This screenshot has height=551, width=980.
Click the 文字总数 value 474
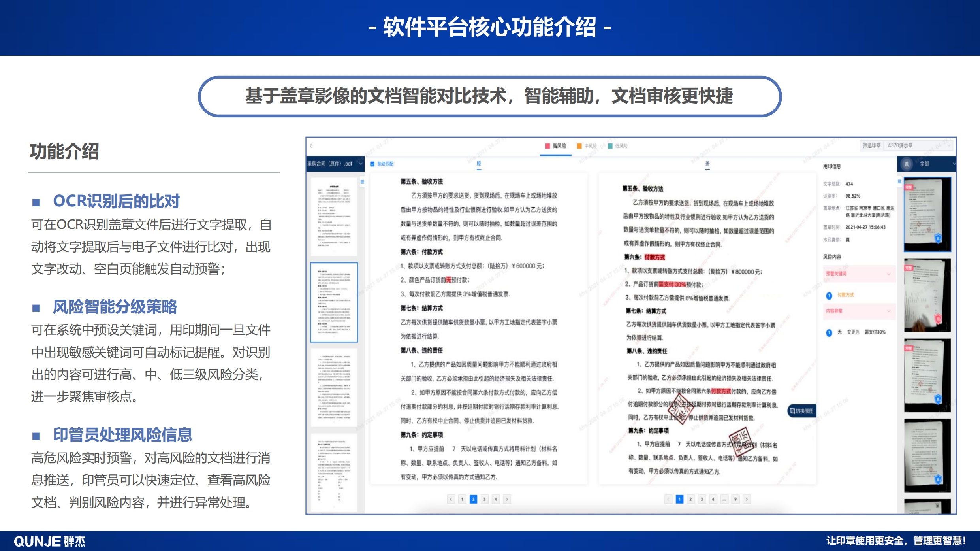849,184
